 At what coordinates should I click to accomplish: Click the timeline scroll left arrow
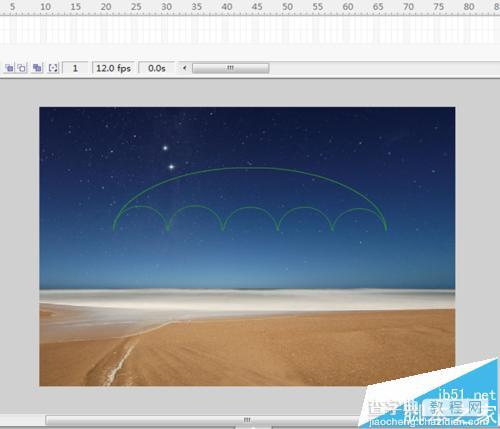pyautogui.click(x=184, y=68)
